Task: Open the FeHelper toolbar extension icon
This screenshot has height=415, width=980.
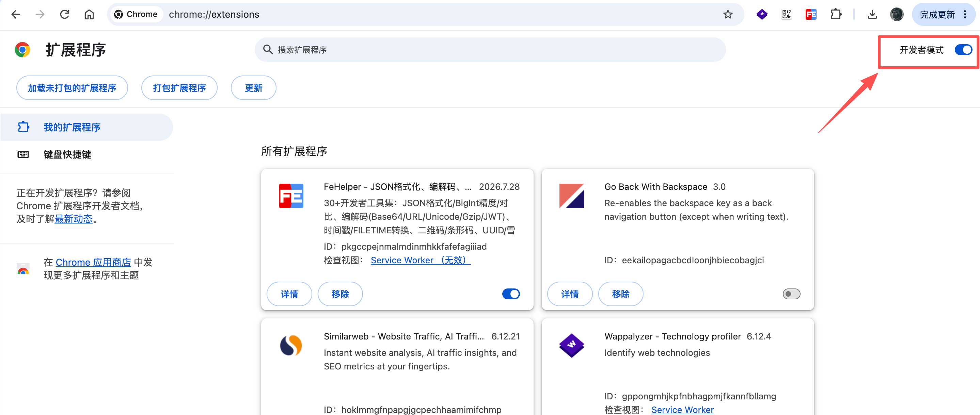Action: [x=811, y=14]
